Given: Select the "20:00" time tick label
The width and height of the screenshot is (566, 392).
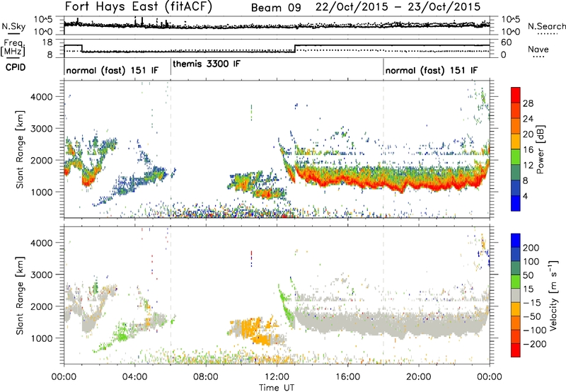Looking at the screenshot, I should (x=419, y=377).
